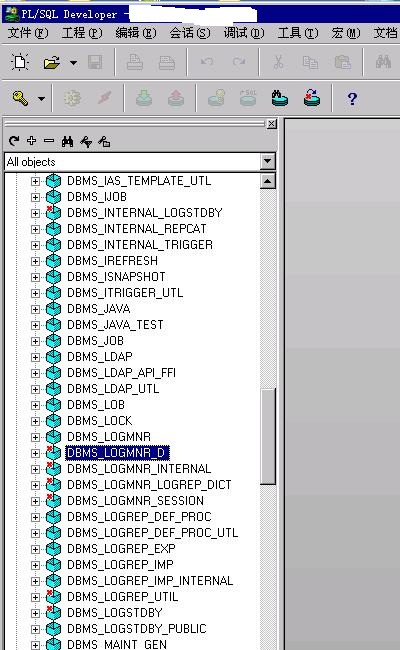Click the Copy icon
The width and height of the screenshot is (400, 650).
(310, 63)
